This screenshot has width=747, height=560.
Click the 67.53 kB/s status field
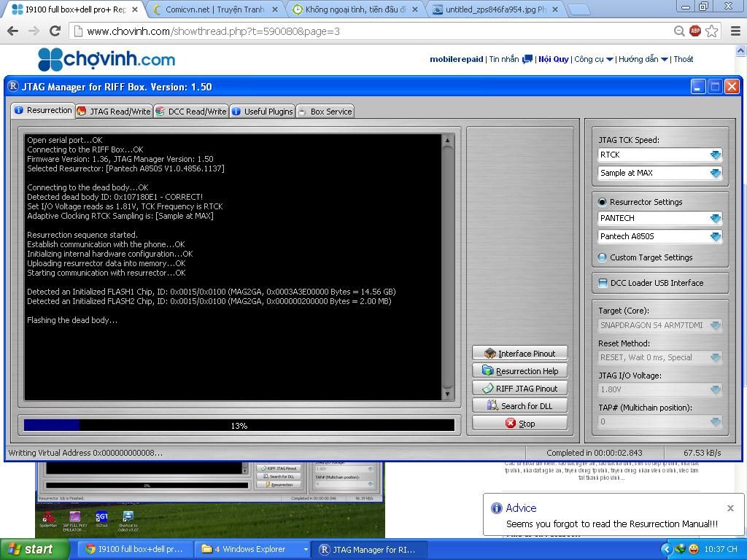(x=703, y=453)
